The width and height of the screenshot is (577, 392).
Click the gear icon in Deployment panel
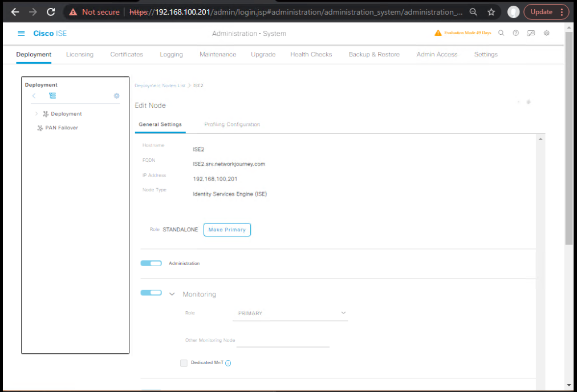point(117,96)
